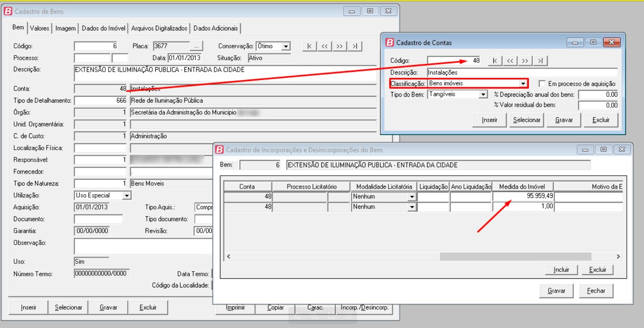
Task: Open the Conservação dropdown
Action: click(286, 46)
